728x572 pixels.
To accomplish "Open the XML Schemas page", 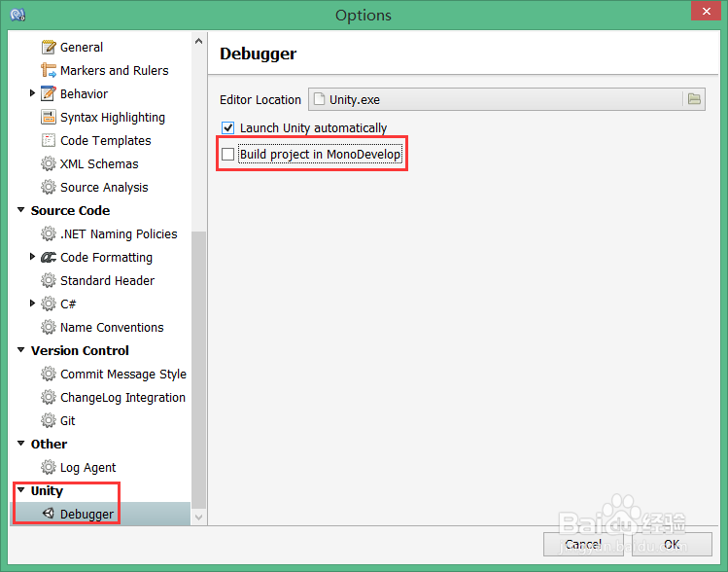I will [x=99, y=164].
